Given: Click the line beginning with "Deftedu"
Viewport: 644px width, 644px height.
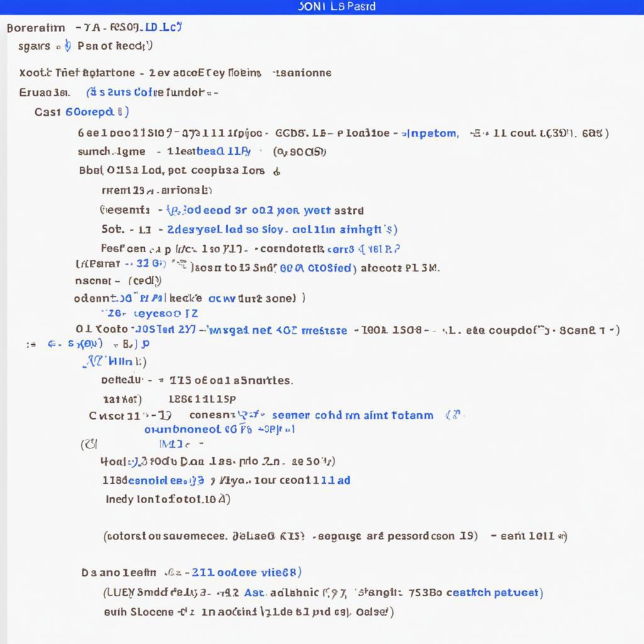Looking at the screenshot, I should pos(197,380).
